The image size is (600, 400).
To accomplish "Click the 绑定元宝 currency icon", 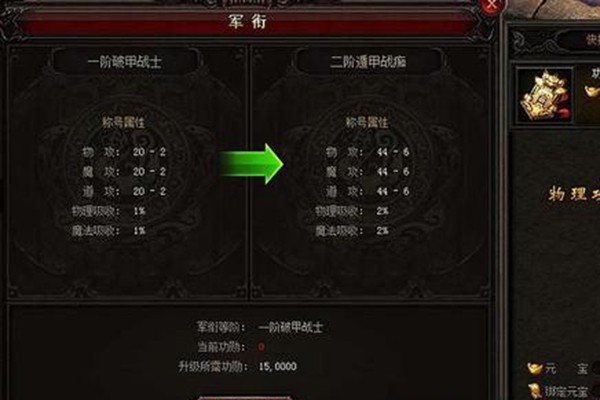I will (x=536, y=390).
